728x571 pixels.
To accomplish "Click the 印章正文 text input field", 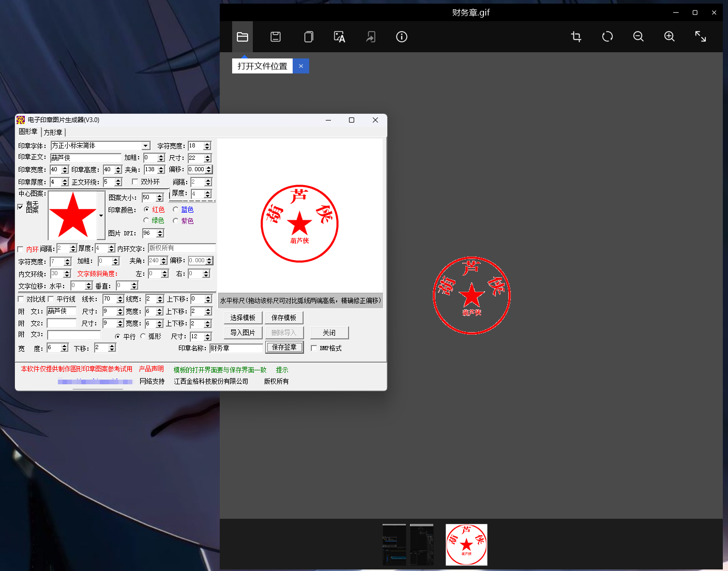I will pyautogui.click(x=85, y=158).
